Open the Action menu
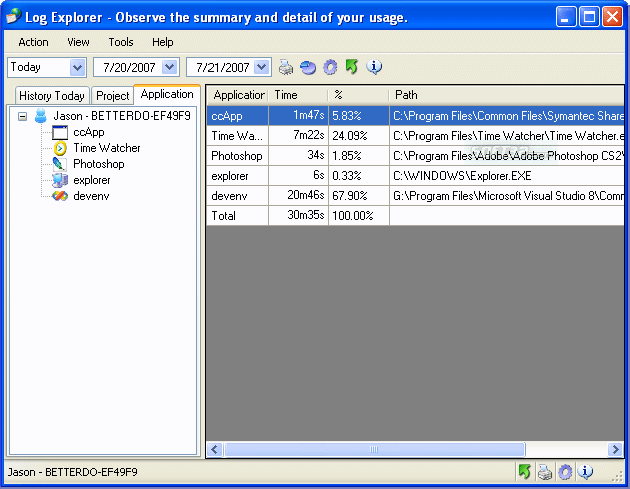Screen dimensions: 630x489 coord(33,42)
